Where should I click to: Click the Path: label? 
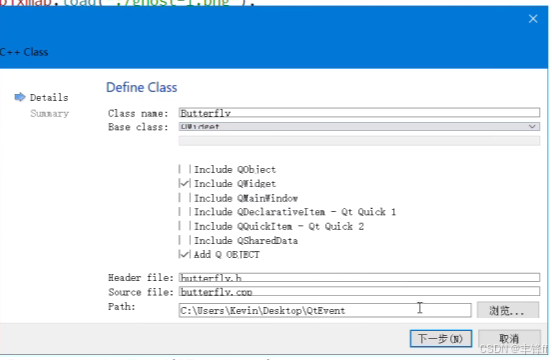tap(121, 307)
